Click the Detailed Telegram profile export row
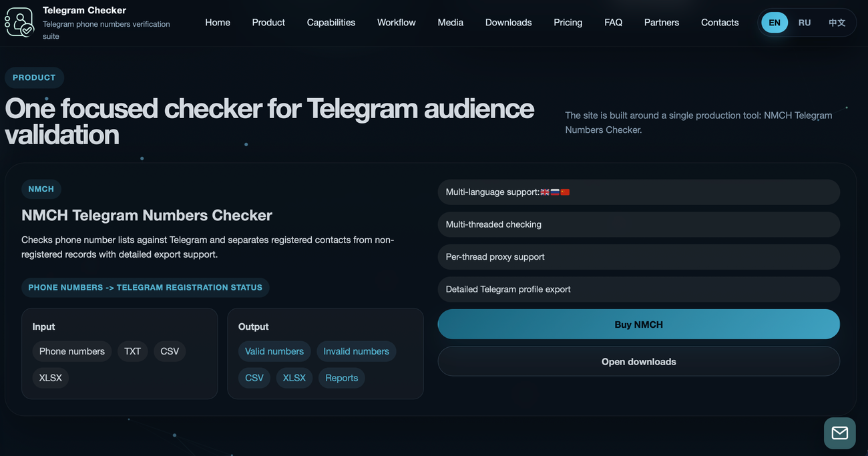The image size is (868, 456). click(639, 289)
